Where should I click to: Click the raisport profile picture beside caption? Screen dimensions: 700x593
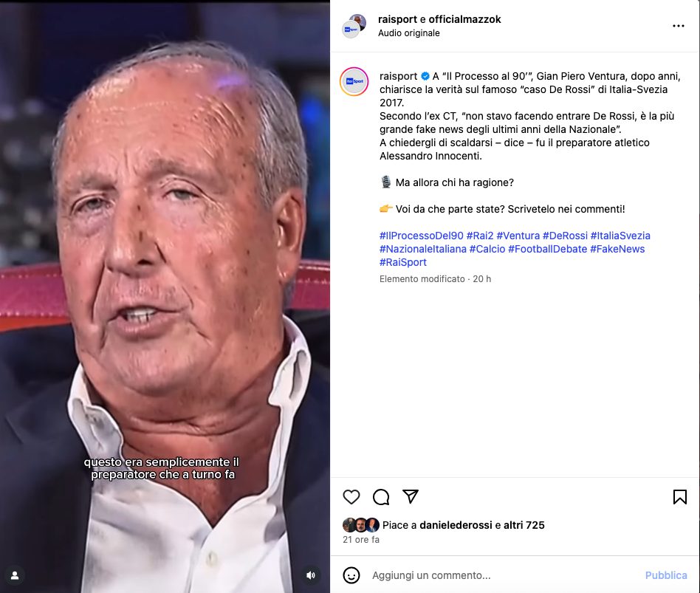click(x=354, y=81)
